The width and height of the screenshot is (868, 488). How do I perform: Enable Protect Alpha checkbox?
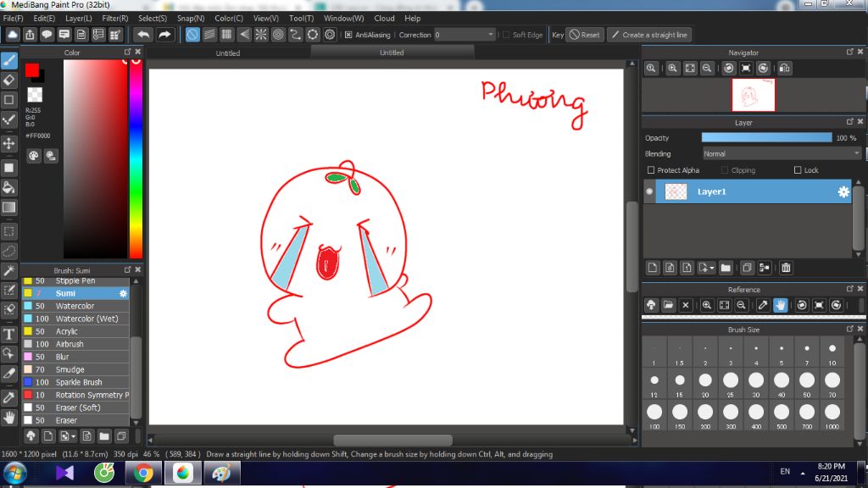coord(651,169)
